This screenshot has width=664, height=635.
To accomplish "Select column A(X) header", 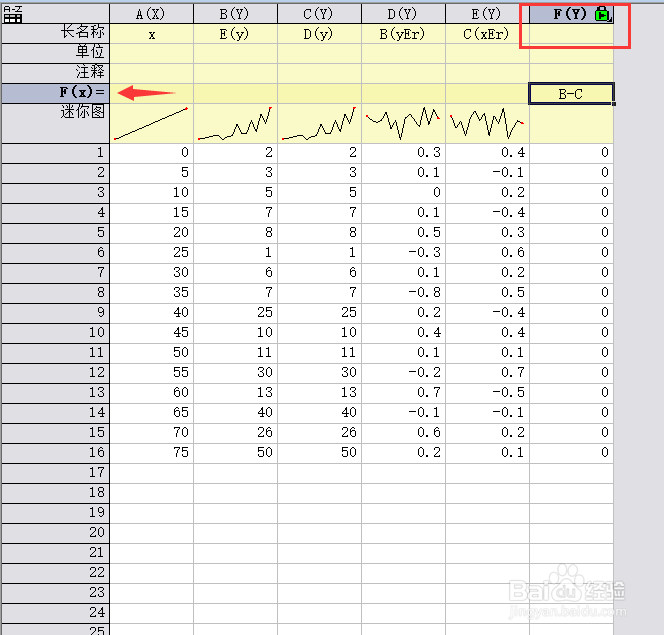I will click(x=151, y=14).
